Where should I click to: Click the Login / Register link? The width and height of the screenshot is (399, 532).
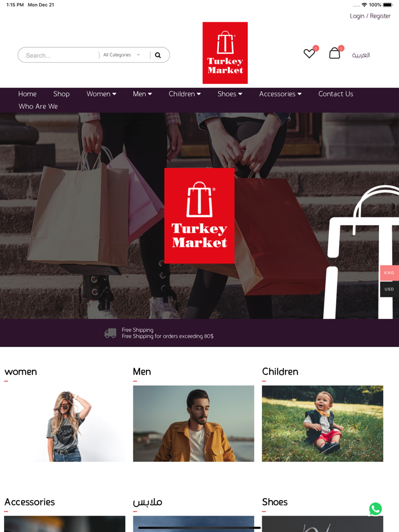(x=370, y=16)
